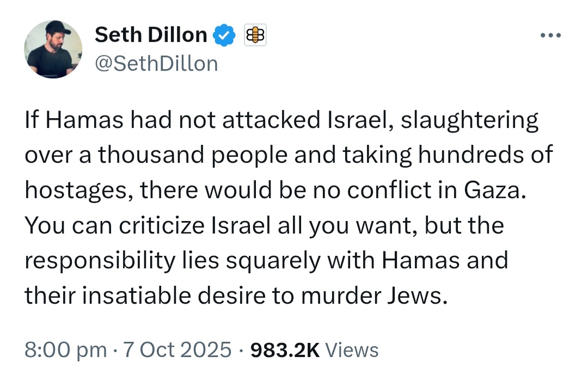Click the word 'slaughtering' in the tweet
The width and height of the screenshot is (588, 387).
pyautogui.click(x=469, y=121)
